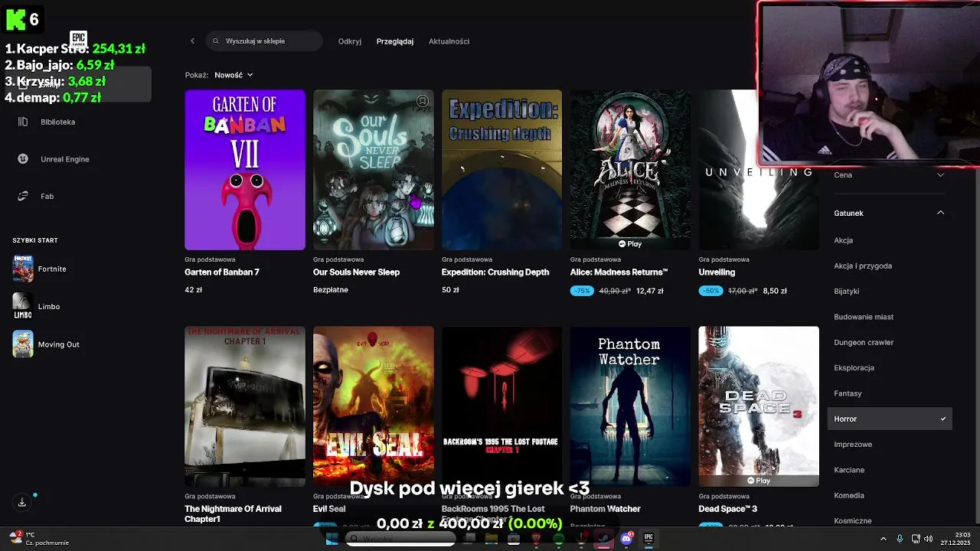Click the Garten of Banban 7 title

tap(222, 272)
